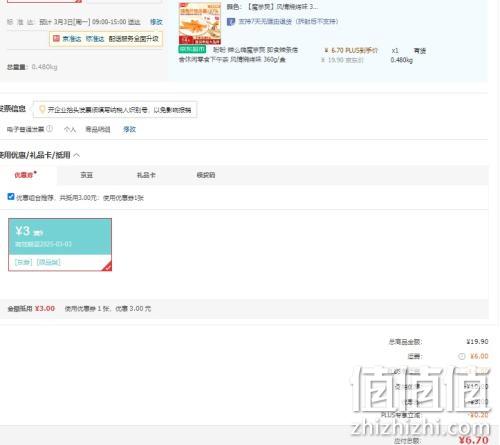This screenshot has height=445, width=500.
Task: Click the location pin icon in invoice notice
Action: (42, 109)
